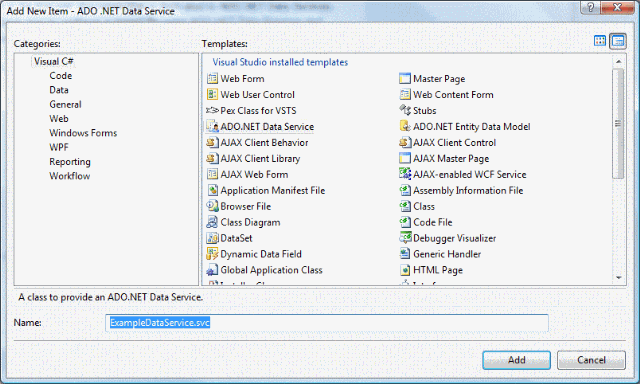This screenshot has width=640, height=384.
Task: Pick the ADO.NET Data Service template icon
Action: (212, 127)
